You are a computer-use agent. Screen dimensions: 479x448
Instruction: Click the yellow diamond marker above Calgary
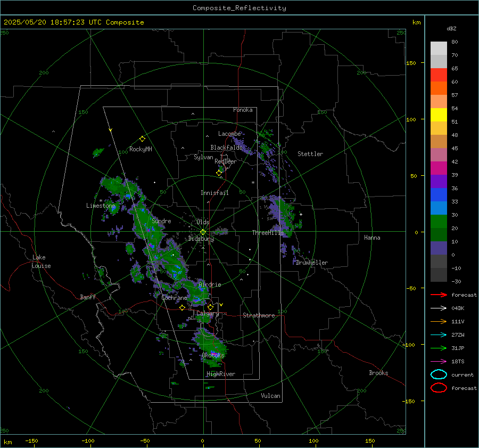(210, 307)
